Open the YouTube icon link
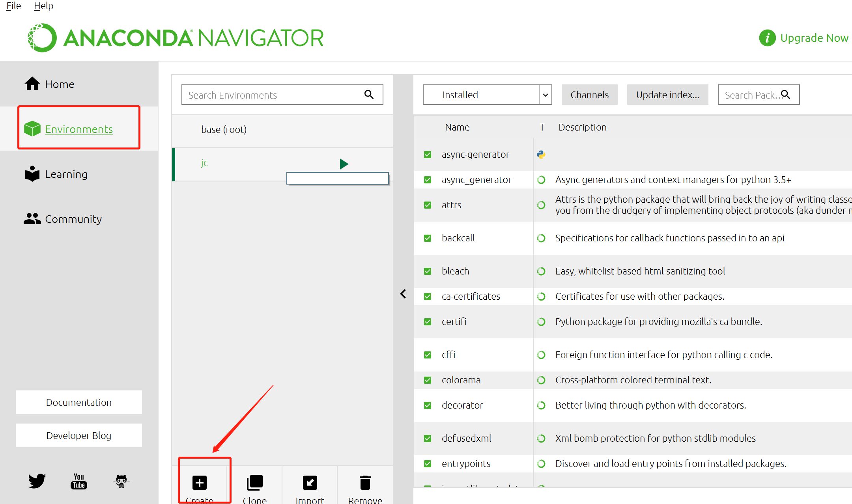Viewport: 852px width, 504px height. 79,481
